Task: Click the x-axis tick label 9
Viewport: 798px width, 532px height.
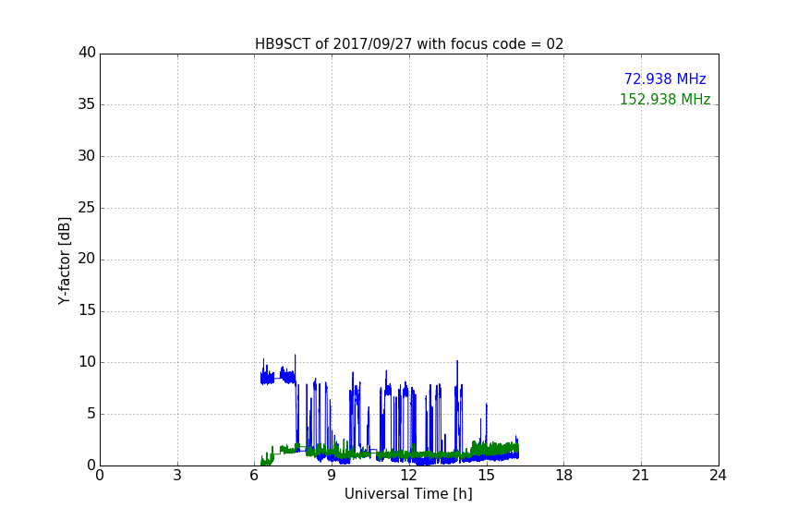Action: pos(332,476)
